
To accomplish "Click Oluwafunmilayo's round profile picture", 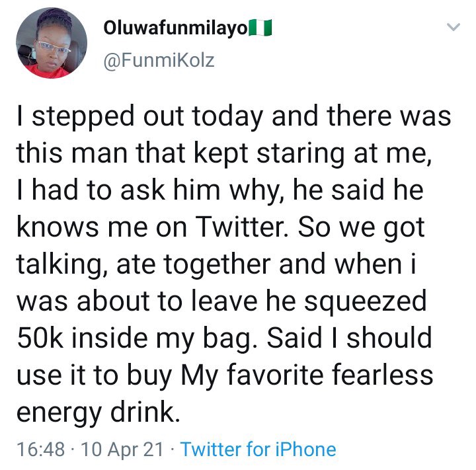I will coord(52,43).
